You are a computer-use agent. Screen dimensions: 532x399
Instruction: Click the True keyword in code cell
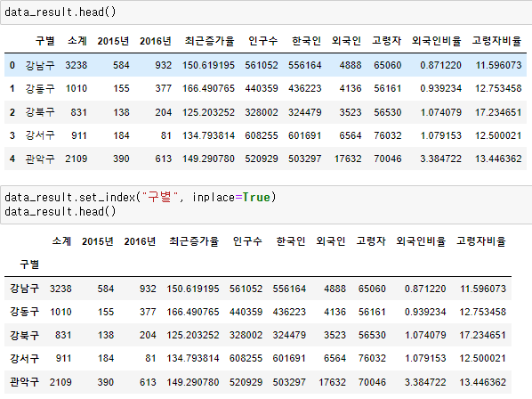click(x=256, y=198)
